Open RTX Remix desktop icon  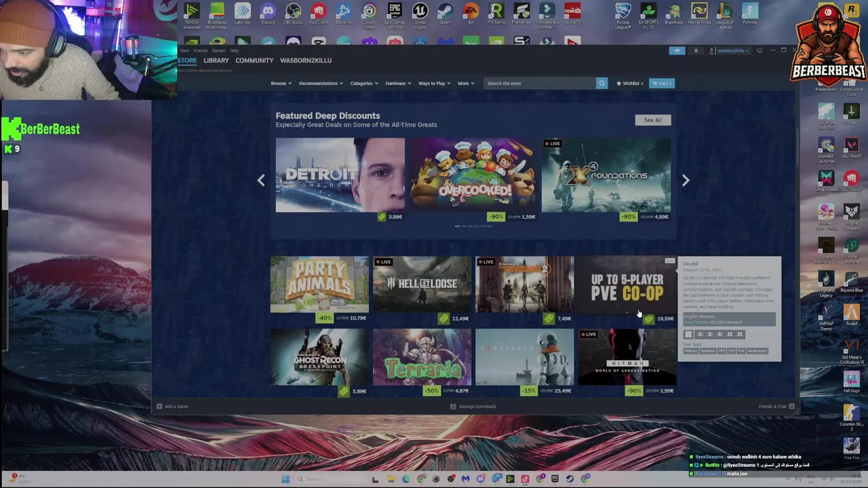click(496, 15)
